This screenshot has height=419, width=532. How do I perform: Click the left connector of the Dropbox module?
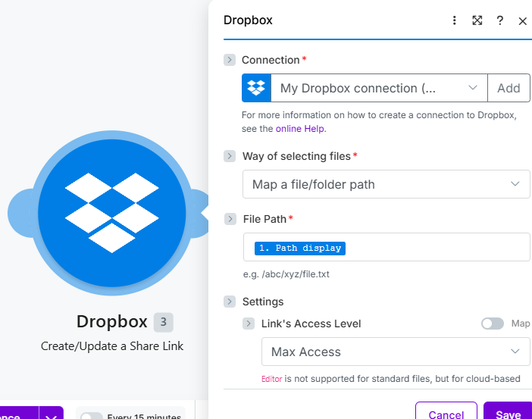coord(19,213)
